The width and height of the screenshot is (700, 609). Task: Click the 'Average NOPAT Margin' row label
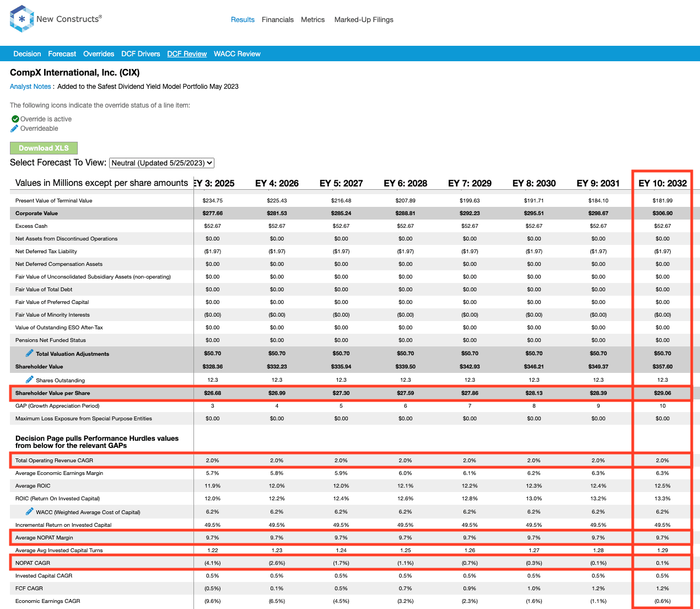tap(44, 538)
